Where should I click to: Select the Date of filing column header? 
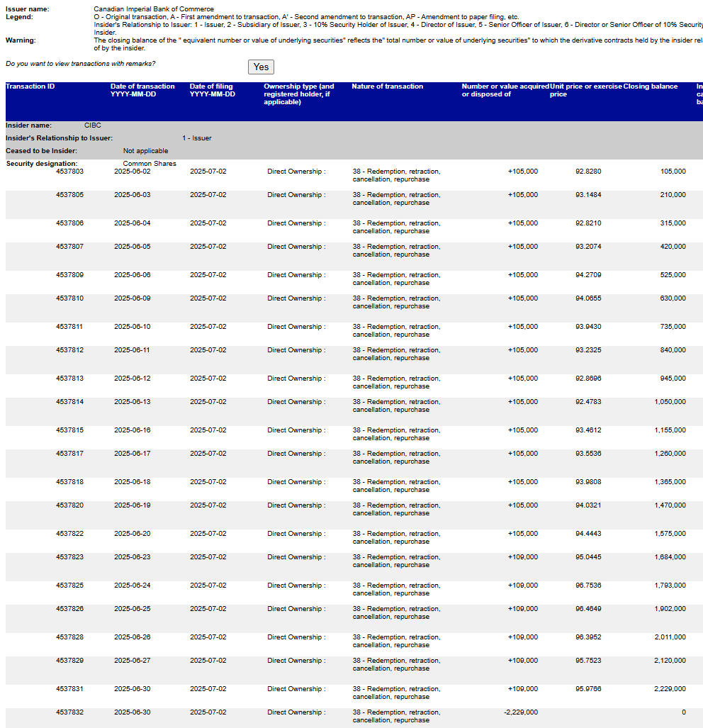(212, 90)
